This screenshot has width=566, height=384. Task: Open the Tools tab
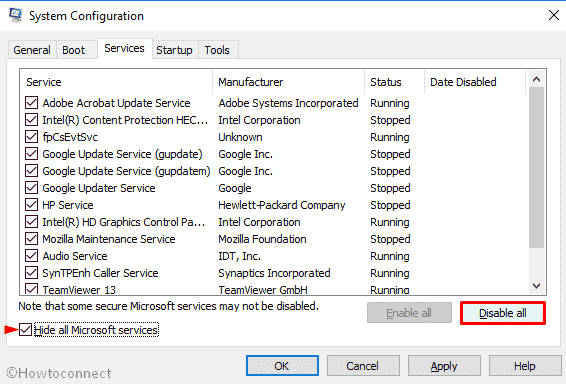pos(217,50)
